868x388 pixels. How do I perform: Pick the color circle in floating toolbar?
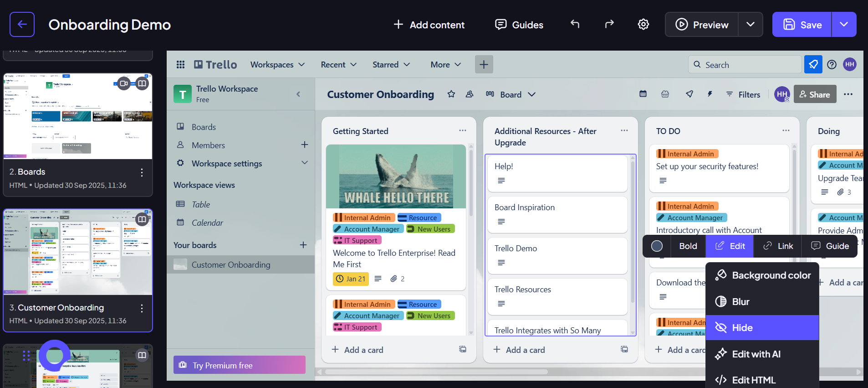point(657,246)
